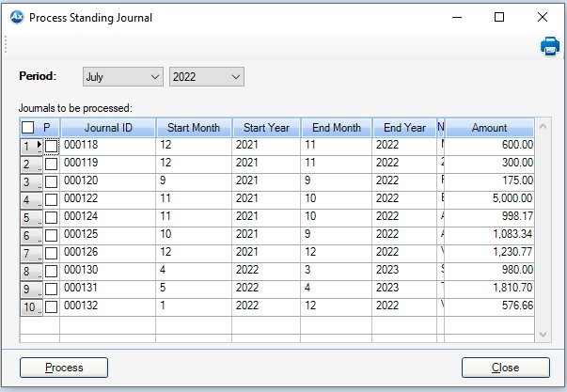Click Journal ID cell 000119

pyautogui.click(x=108, y=165)
